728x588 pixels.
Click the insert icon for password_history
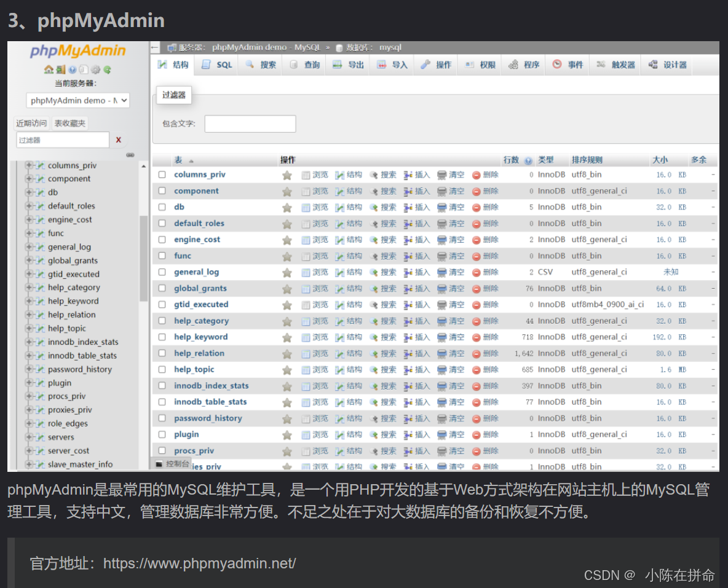click(408, 418)
